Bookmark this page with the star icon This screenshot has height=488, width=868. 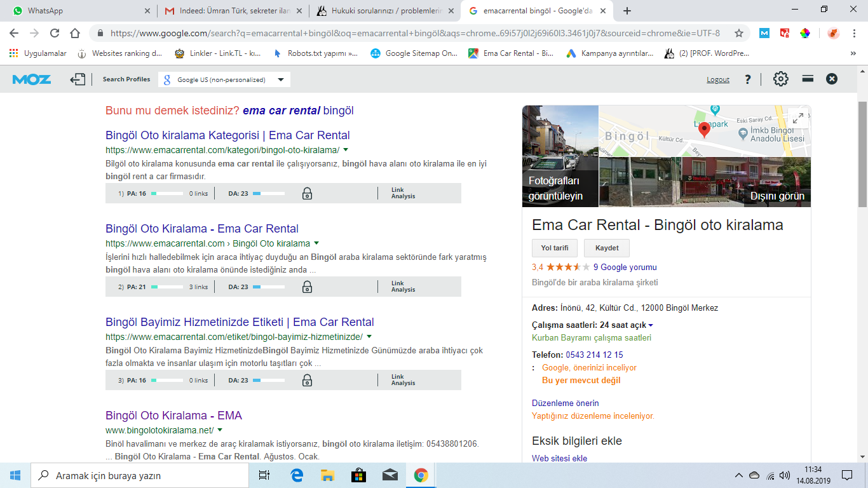click(x=739, y=33)
